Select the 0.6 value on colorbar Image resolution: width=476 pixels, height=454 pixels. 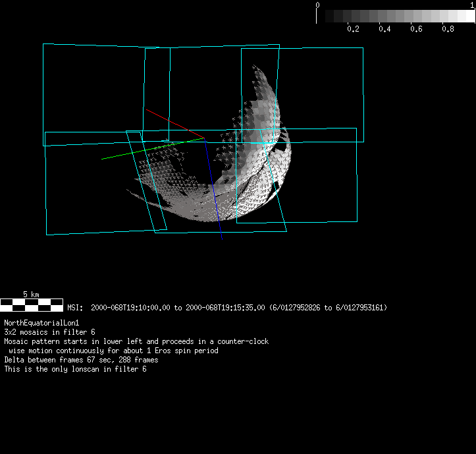point(416,29)
